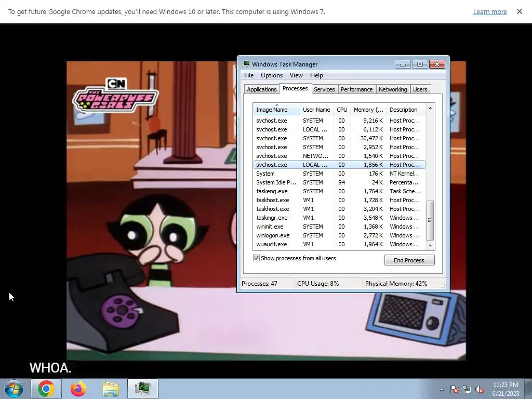Select the taskeng.exe process row
532x399 pixels.
339,191
